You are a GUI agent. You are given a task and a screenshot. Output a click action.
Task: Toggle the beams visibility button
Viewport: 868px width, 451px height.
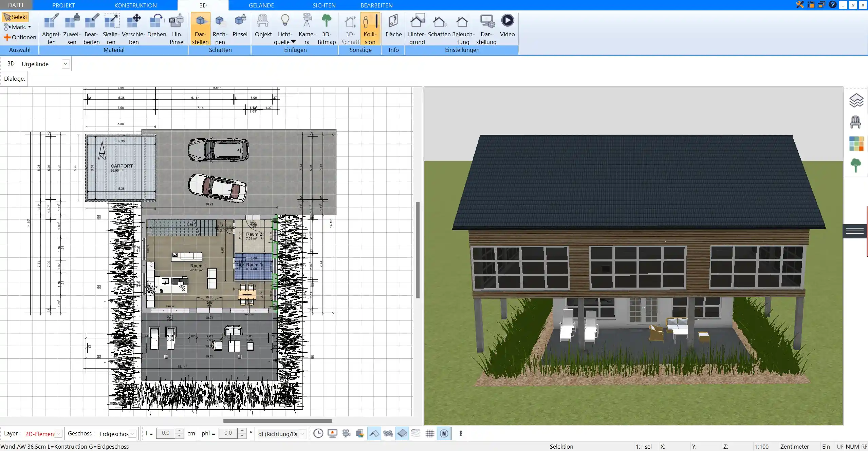pos(388,433)
